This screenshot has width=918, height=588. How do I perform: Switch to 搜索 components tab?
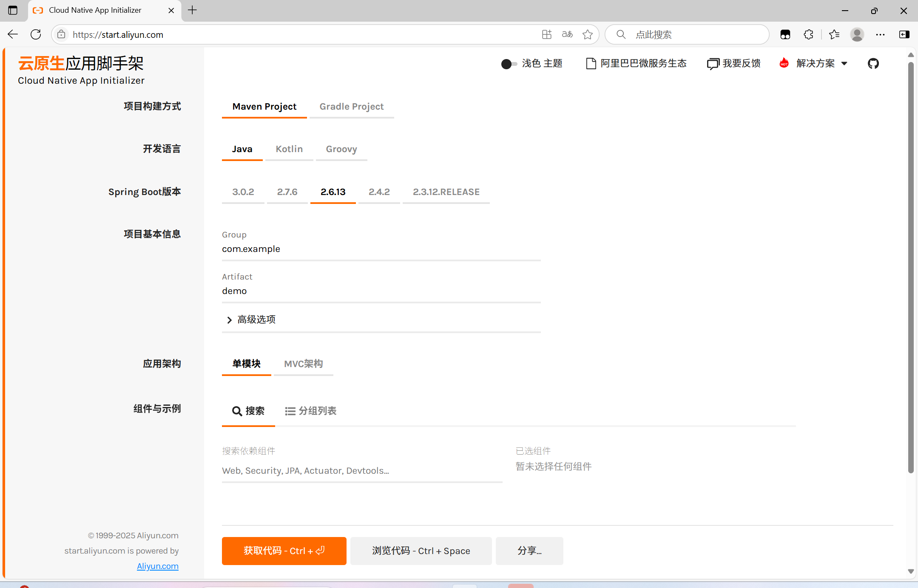[x=248, y=411]
